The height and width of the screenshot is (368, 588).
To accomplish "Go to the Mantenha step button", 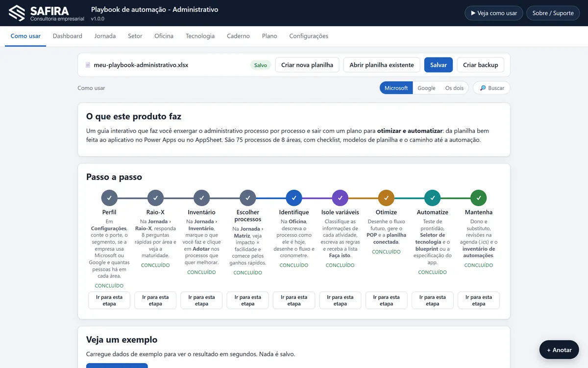I will click(479, 300).
